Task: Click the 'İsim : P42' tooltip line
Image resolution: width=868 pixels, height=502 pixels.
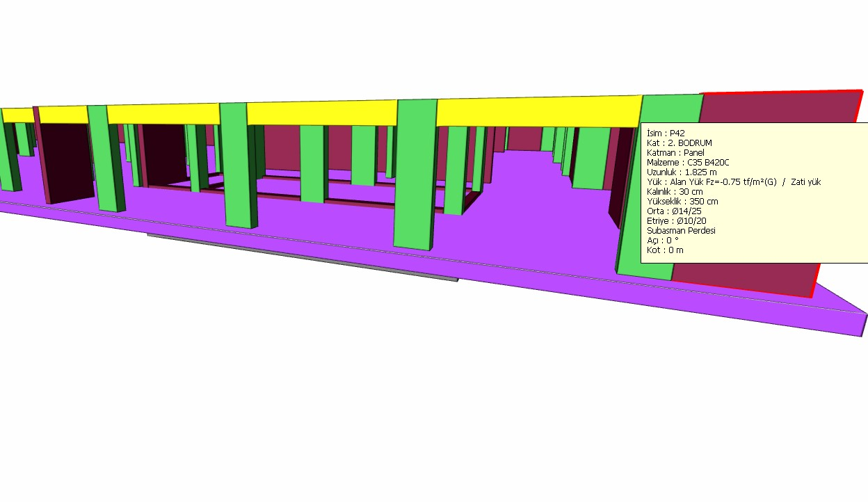Action: [x=666, y=133]
